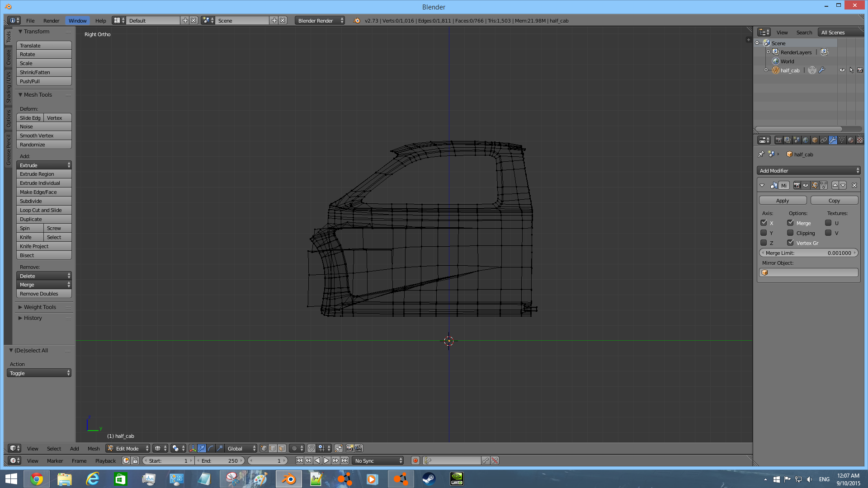The width and height of the screenshot is (868, 488).
Task: Select the scale manipulator icon
Action: pyautogui.click(x=220, y=448)
